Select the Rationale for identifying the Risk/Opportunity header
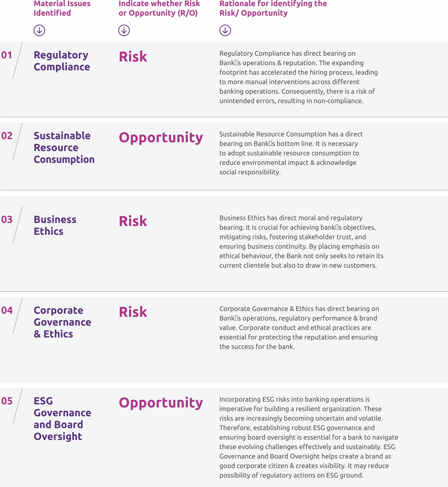This screenshot has height=487, width=448. pyautogui.click(x=273, y=8)
